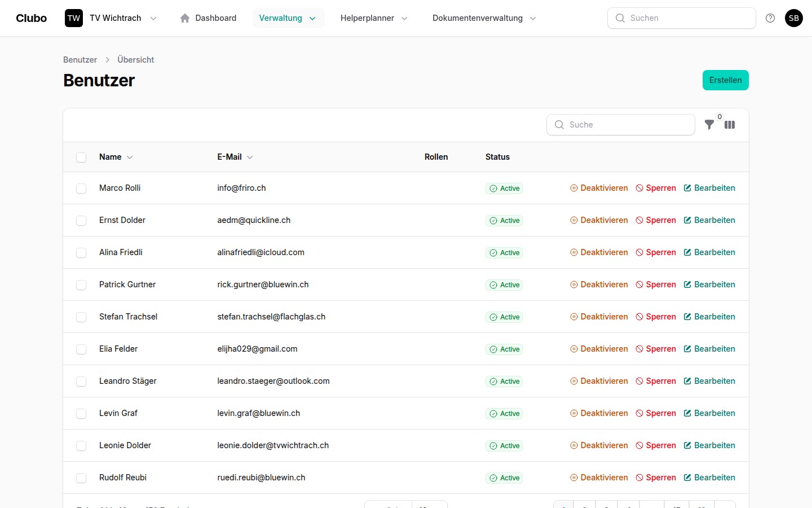The height and width of the screenshot is (508, 812).
Task: Click the Benutzer breadcrumb link
Action: [80, 60]
